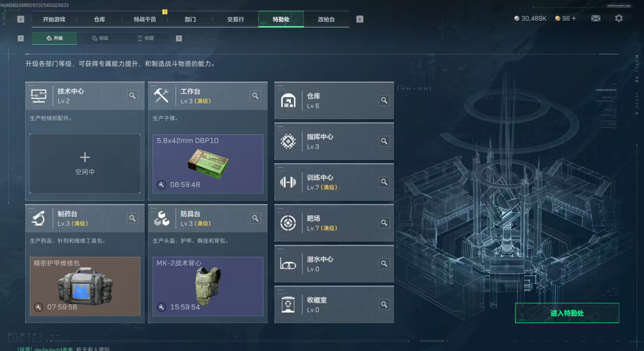The height and width of the screenshot is (351, 644).
Task: Click the 收藏室 magnifier icon
Action: [x=384, y=304]
